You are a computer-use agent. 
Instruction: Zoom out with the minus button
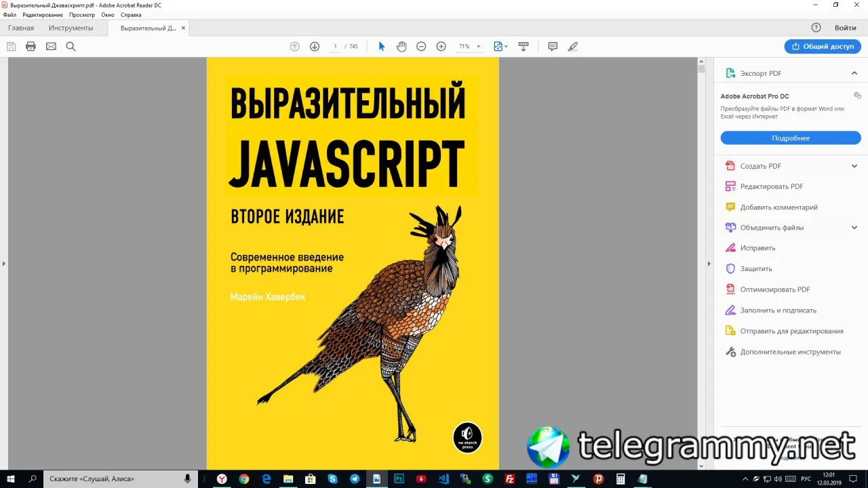tap(421, 46)
